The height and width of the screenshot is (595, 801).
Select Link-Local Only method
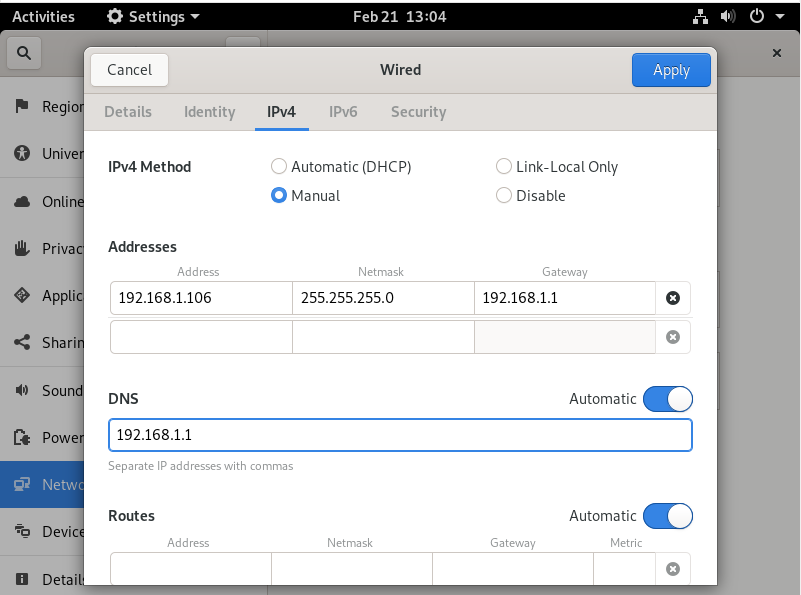(x=504, y=166)
